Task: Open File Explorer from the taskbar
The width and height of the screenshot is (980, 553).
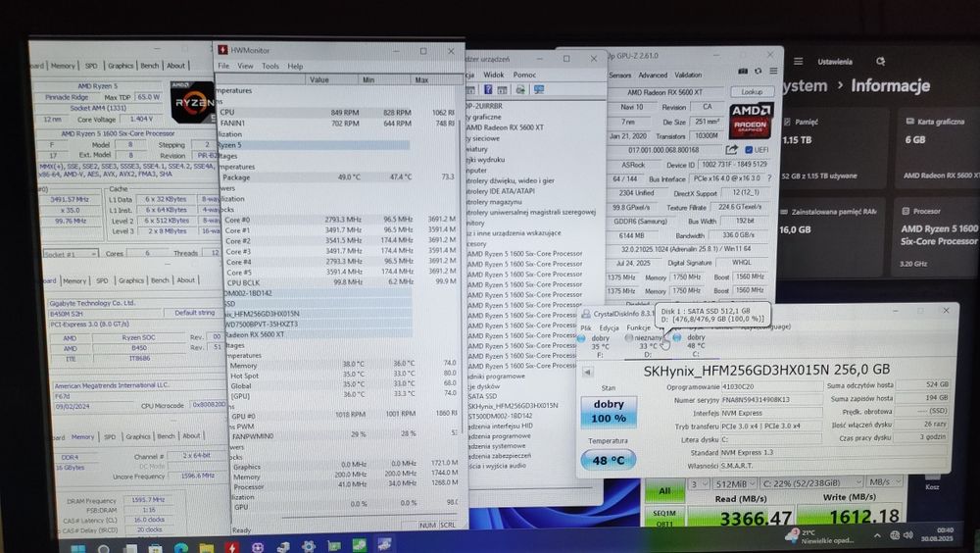Action: click(x=206, y=548)
